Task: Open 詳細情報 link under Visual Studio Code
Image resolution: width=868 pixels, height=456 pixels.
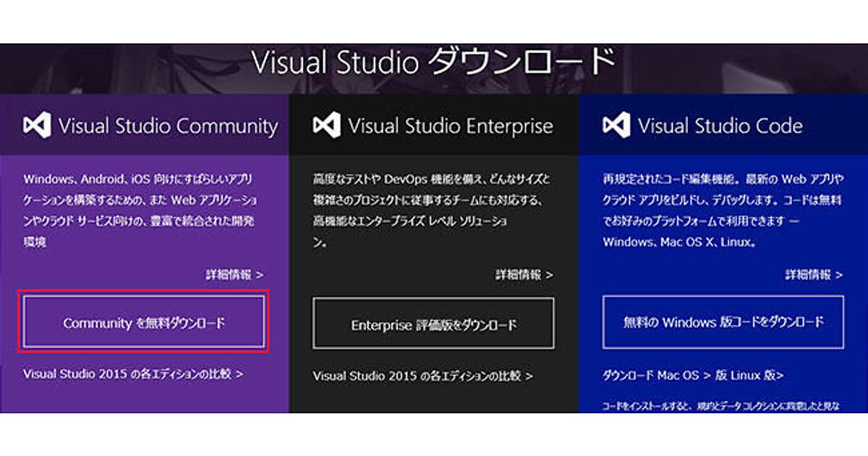Action: pyautogui.click(x=814, y=274)
